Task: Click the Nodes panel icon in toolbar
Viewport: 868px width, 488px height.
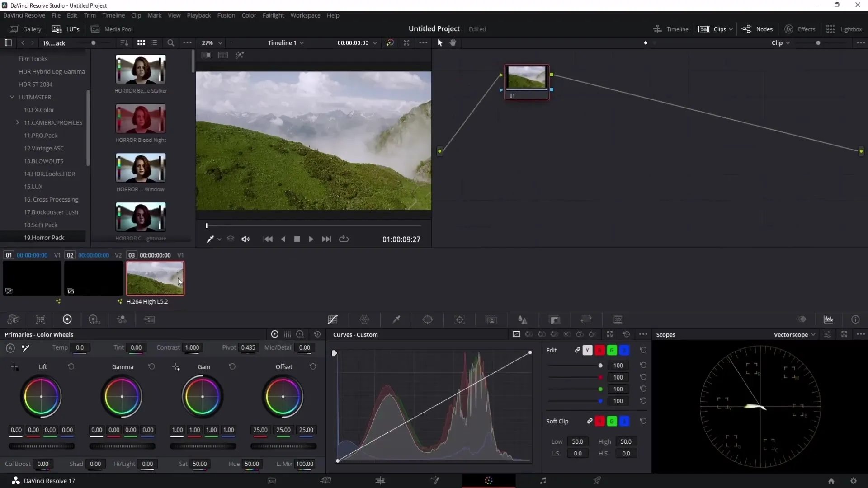Action: tap(747, 28)
